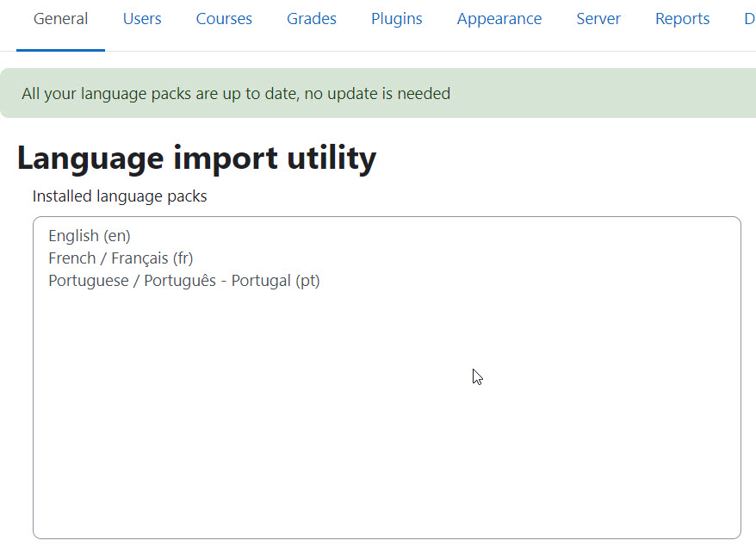Image resolution: width=756 pixels, height=553 pixels.
Task: Go to the Grades tab
Action: 312,19
